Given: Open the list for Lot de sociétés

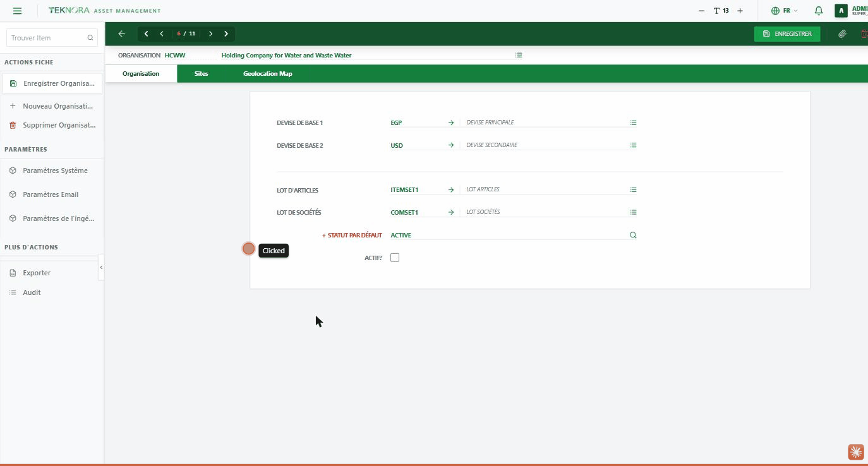Looking at the screenshot, I should click(633, 212).
